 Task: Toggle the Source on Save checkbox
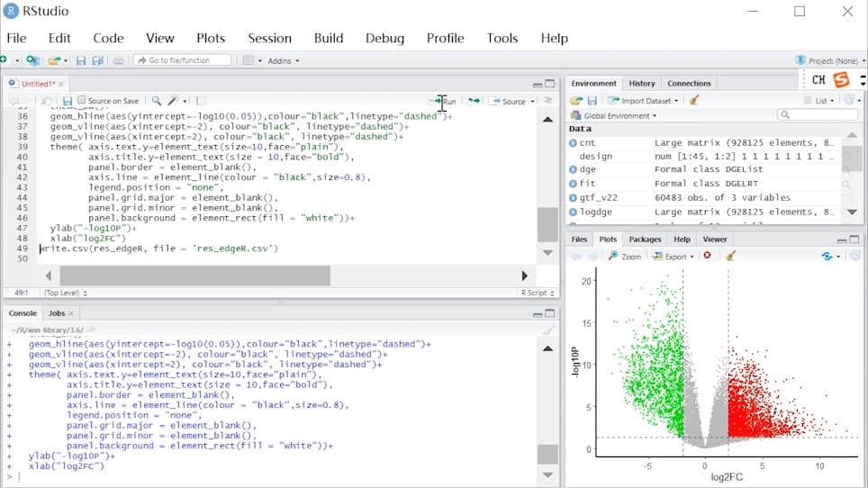click(81, 100)
